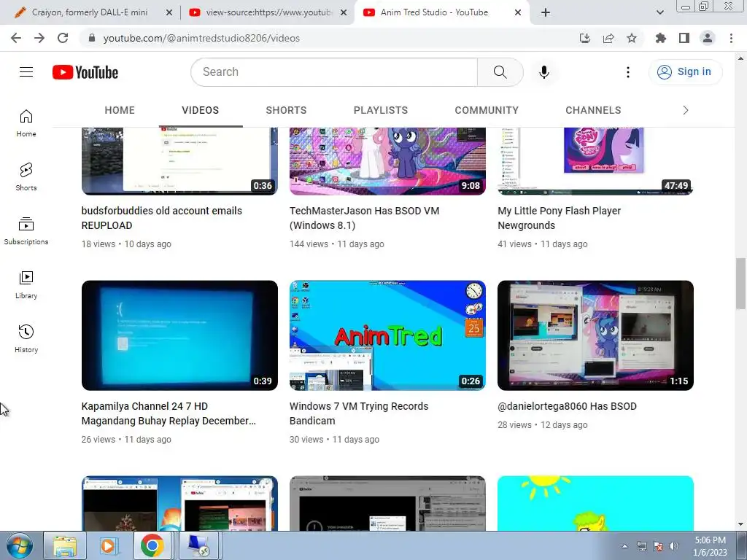
Task: Open Windows 7 VM Trying Records Bandicam title
Action: [x=359, y=413]
